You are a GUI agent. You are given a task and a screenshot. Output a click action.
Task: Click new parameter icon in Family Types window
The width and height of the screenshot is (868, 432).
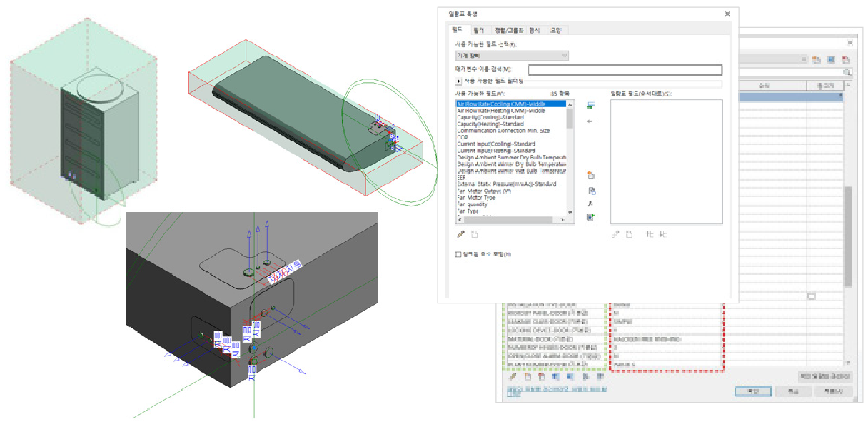click(528, 376)
